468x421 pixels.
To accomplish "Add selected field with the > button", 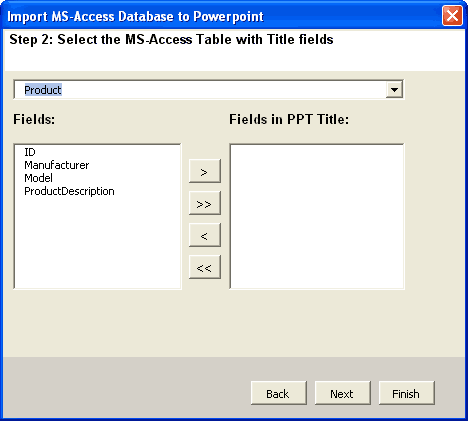I will (x=205, y=171).
